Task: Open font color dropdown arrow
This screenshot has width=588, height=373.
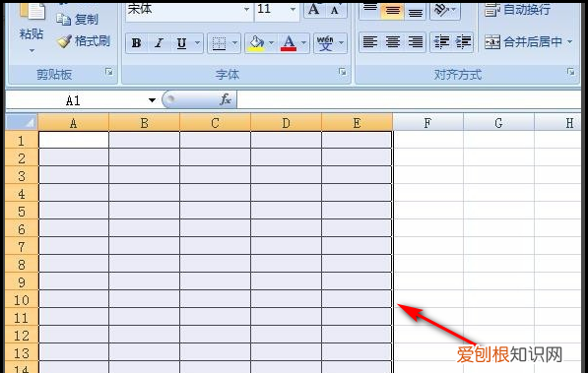Action: click(303, 43)
